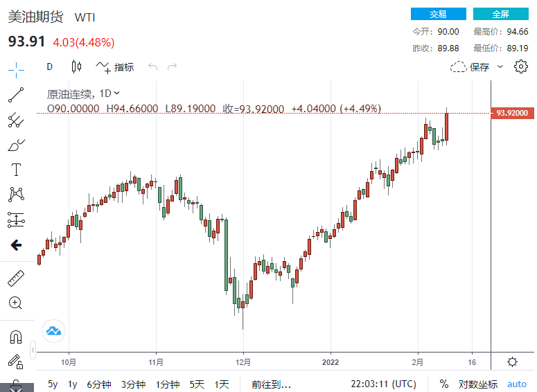Viewport: 537px width, 392px height.
Task: Open the pitchfork drawing tools
Action: 15,120
